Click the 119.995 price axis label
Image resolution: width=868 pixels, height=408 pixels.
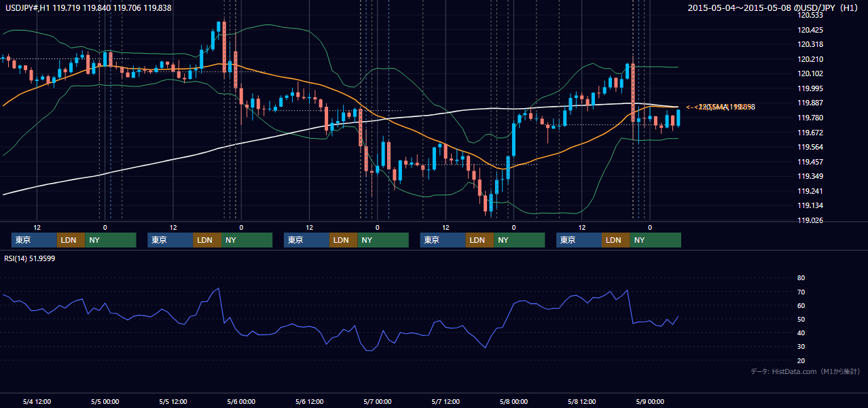pos(810,88)
